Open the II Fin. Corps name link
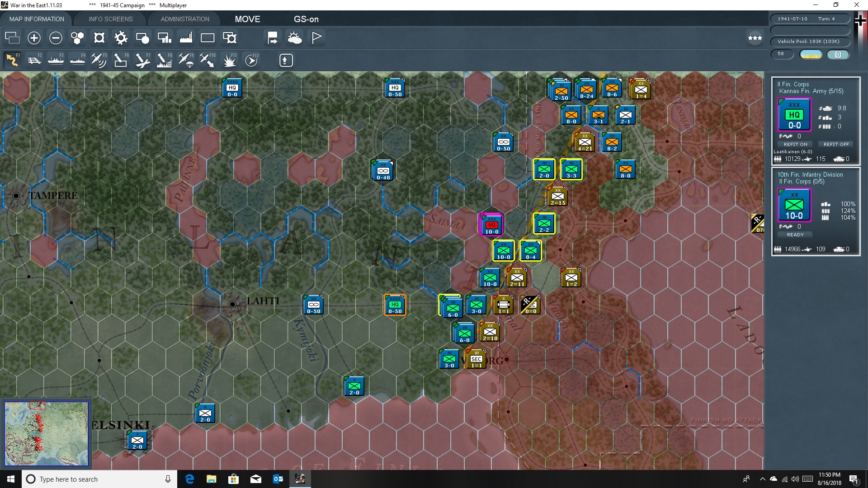Viewport: 868px width, 488px height. [x=793, y=84]
